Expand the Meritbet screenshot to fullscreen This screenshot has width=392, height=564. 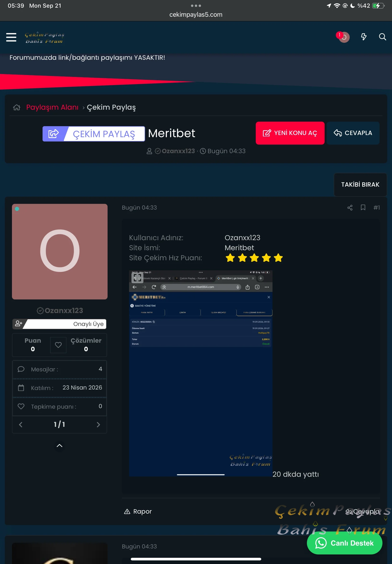click(137, 277)
